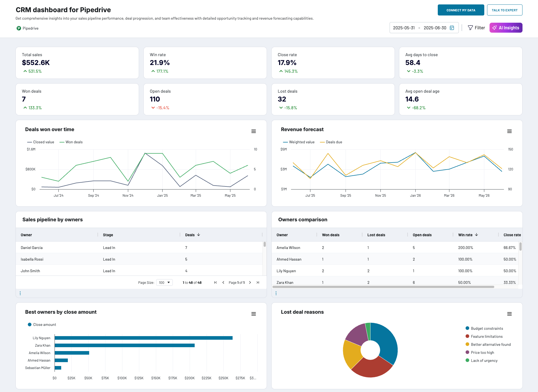Open the Deals won over time chart menu
Viewport: 538px width, 392px height.
coord(254,131)
